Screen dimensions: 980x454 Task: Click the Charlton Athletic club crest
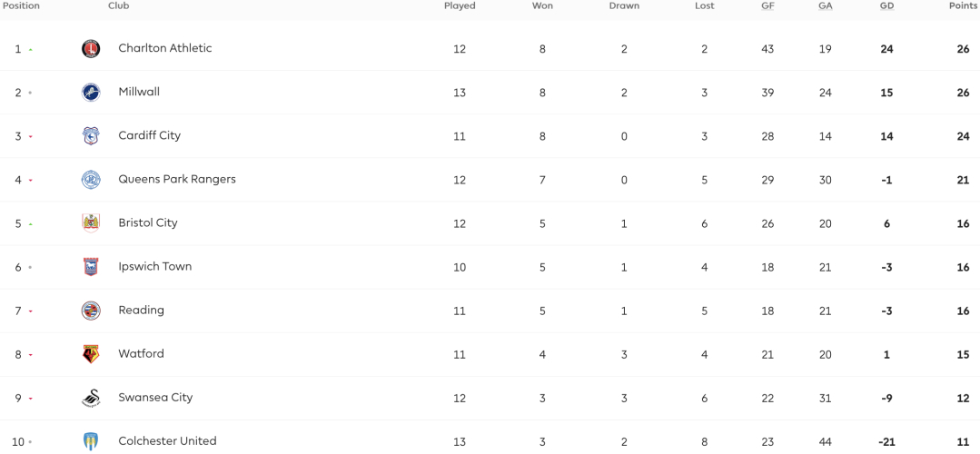(91, 49)
